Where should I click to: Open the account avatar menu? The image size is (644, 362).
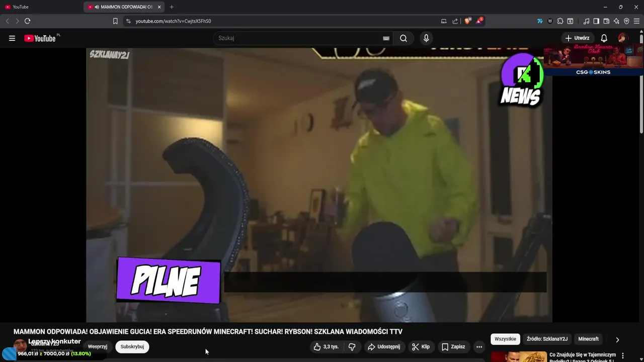pos(623,38)
